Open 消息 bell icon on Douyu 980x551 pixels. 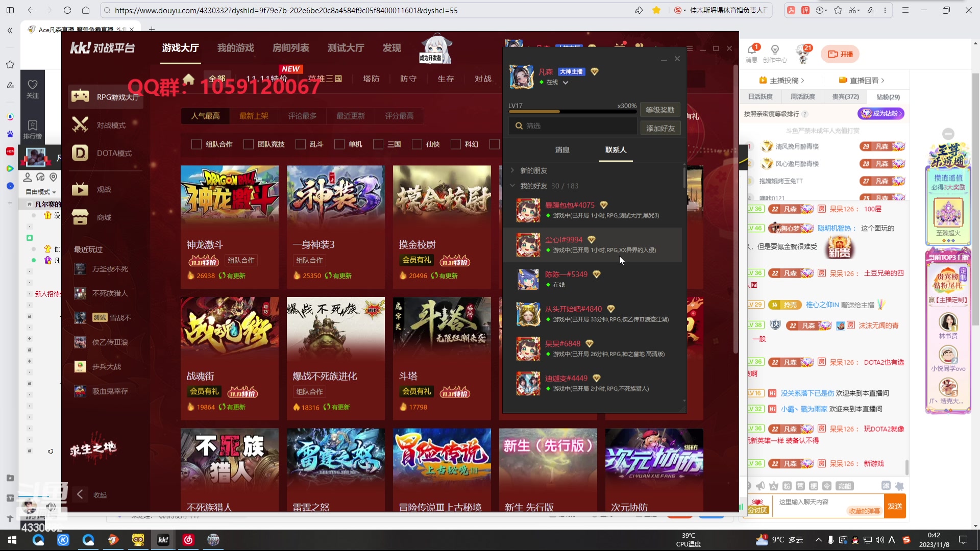(x=752, y=49)
